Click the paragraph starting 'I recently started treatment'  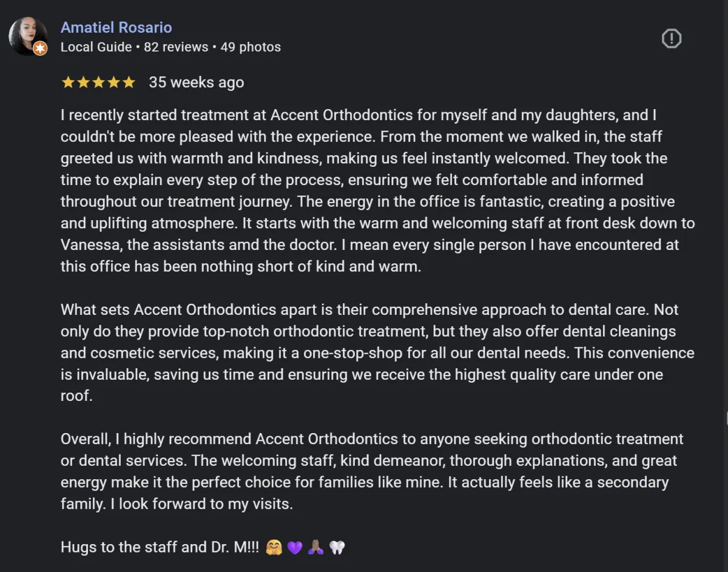click(x=378, y=190)
